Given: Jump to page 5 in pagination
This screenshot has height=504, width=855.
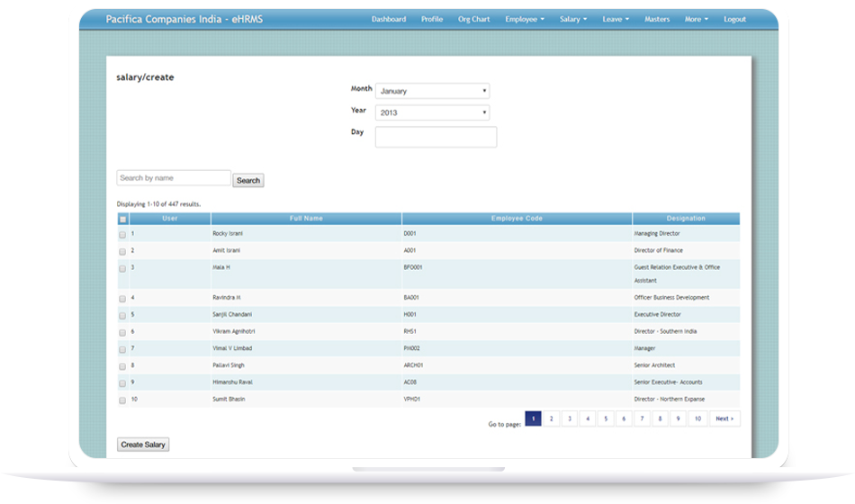Looking at the screenshot, I should pyautogui.click(x=604, y=418).
